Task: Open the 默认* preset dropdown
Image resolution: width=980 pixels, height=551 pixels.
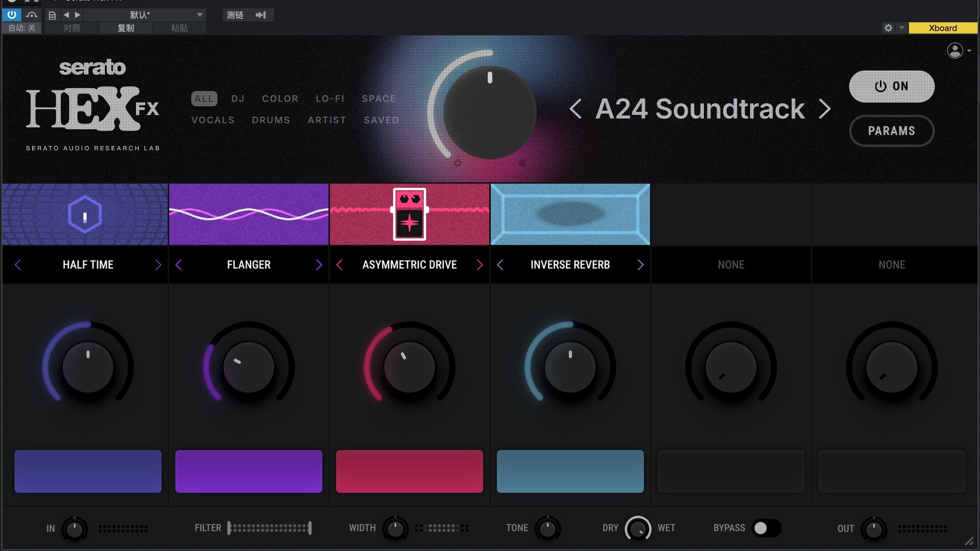Action: [x=145, y=15]
